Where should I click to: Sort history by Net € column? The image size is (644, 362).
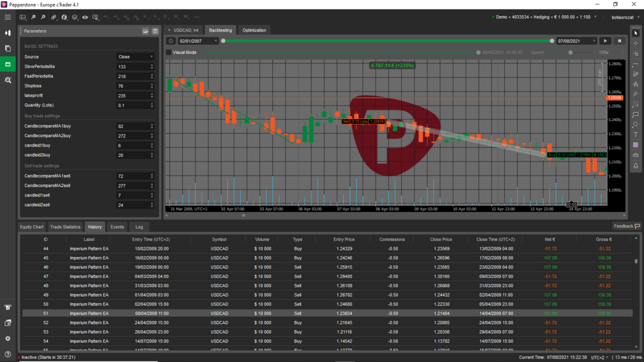[x=550, y=239]
